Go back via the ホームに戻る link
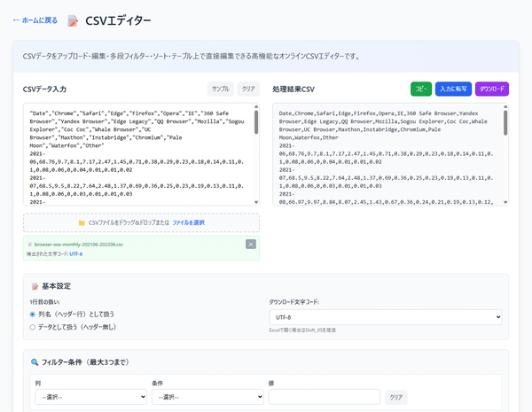The height and width of the screenshot is (412, 532). point(35,20)
